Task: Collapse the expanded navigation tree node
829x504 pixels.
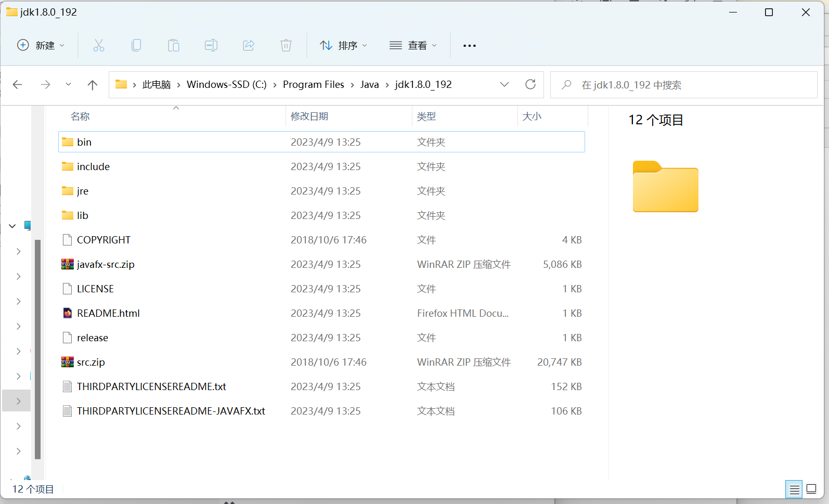Action: pyautogui.click(x=12, y=226)
